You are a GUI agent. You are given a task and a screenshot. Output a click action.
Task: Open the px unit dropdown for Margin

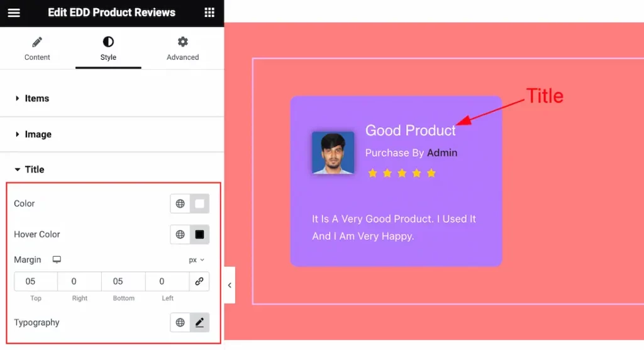coord(196,260)
